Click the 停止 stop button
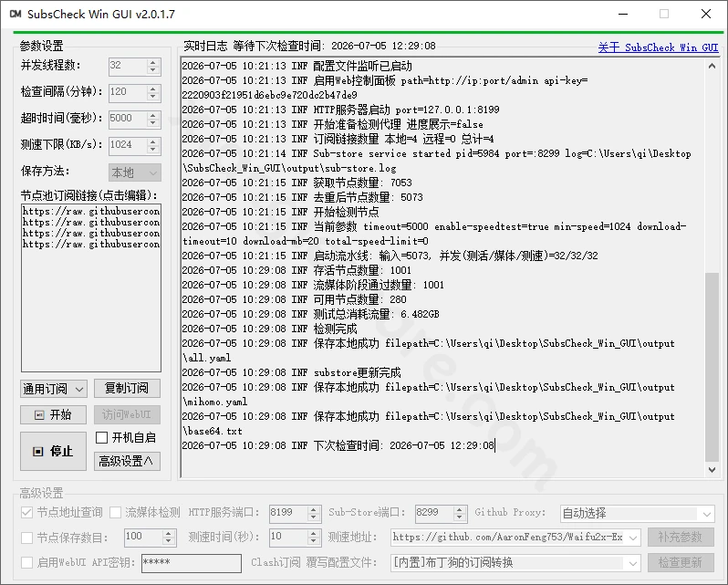 [x=54, y=451]
